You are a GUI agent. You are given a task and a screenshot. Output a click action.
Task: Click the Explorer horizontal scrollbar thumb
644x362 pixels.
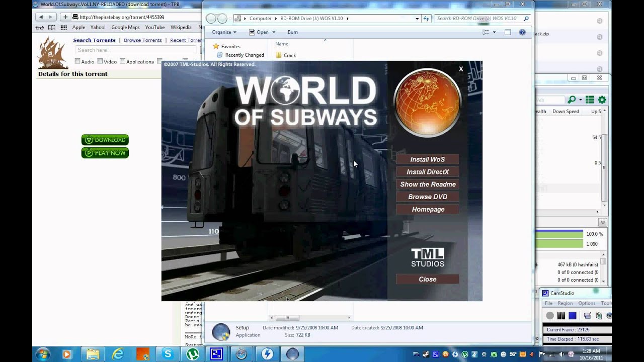pyautogui.click(x=287, y=318)
